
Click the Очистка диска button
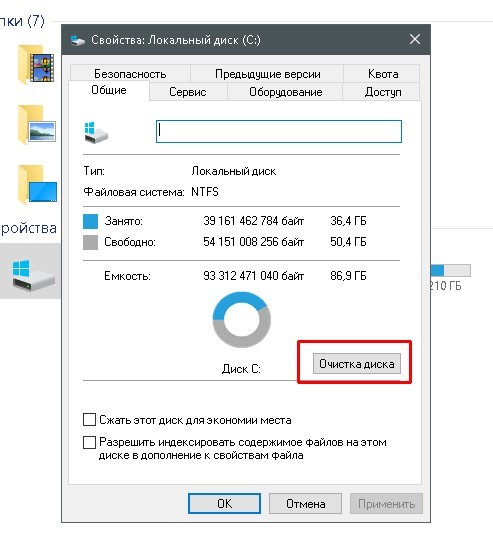pyautogui.click(x=357, y=364)
